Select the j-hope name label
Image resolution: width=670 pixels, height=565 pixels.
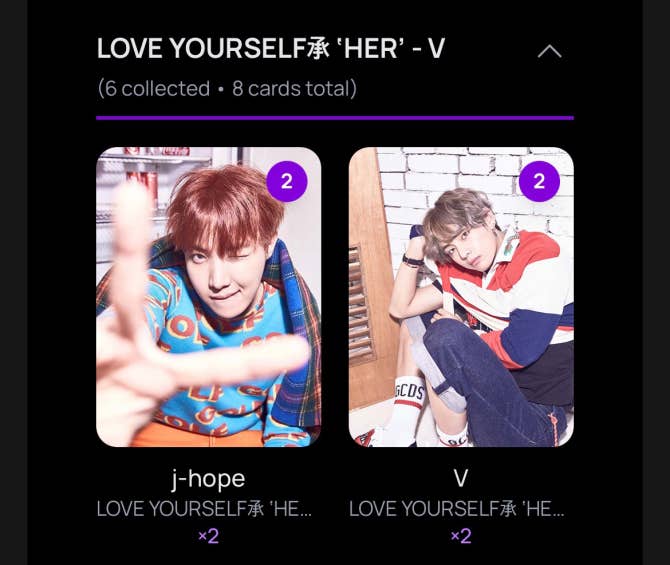[x=209, y=479]
